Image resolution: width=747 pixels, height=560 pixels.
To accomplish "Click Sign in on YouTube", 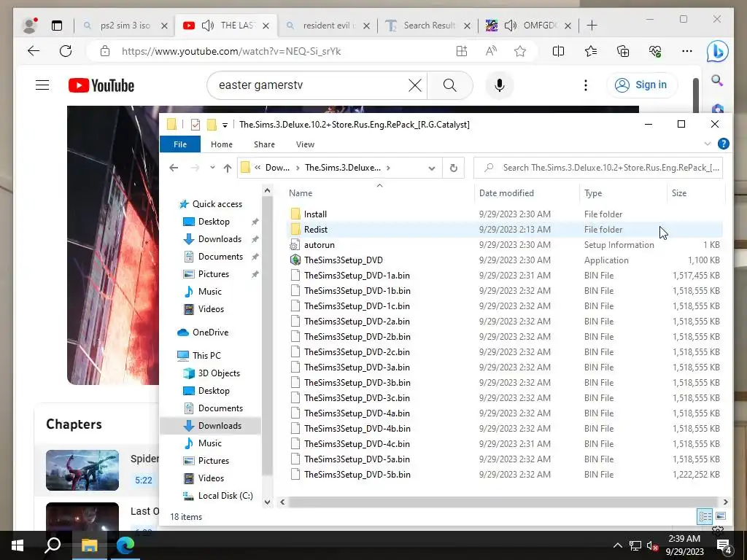I will 641,85.
